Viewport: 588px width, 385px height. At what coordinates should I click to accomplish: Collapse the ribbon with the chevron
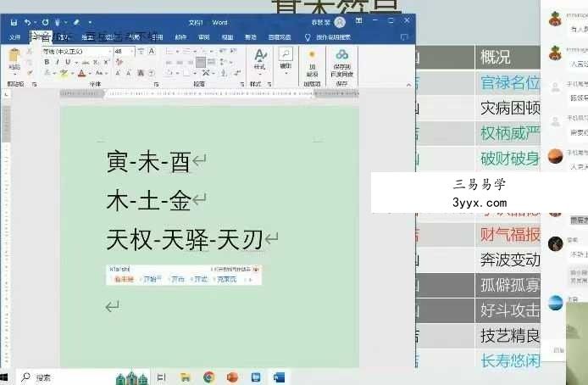point(408,85)
